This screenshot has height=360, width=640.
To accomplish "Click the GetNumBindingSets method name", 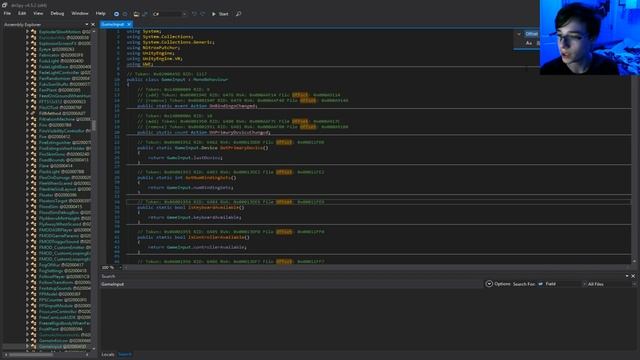I will [209, 178].
